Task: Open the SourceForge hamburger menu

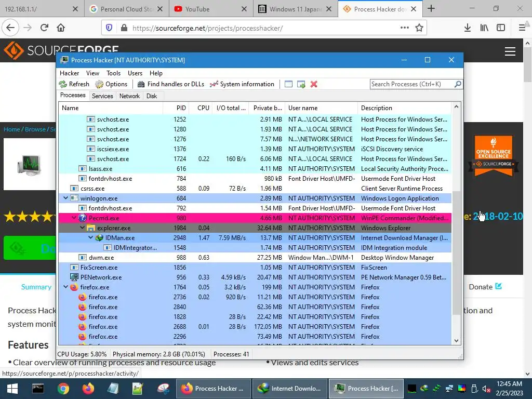Action: [x=510, y=51]
